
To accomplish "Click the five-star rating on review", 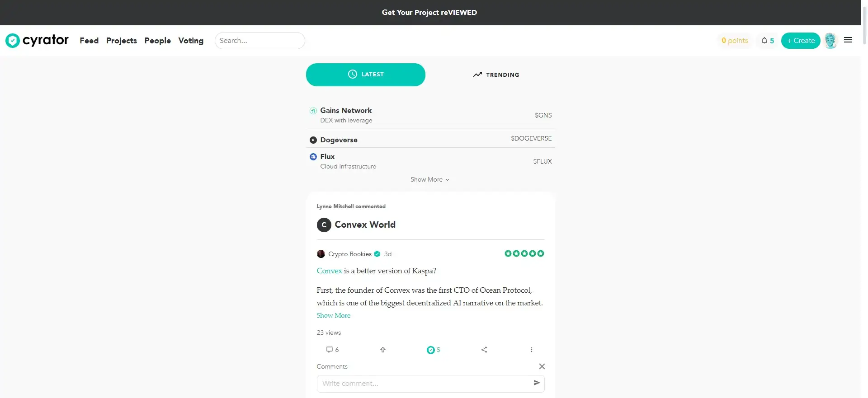I will click(x=524, y=253).
